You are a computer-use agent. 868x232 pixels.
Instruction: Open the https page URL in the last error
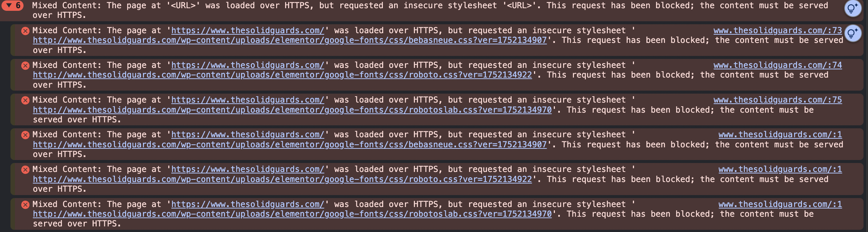coord(248,204)
